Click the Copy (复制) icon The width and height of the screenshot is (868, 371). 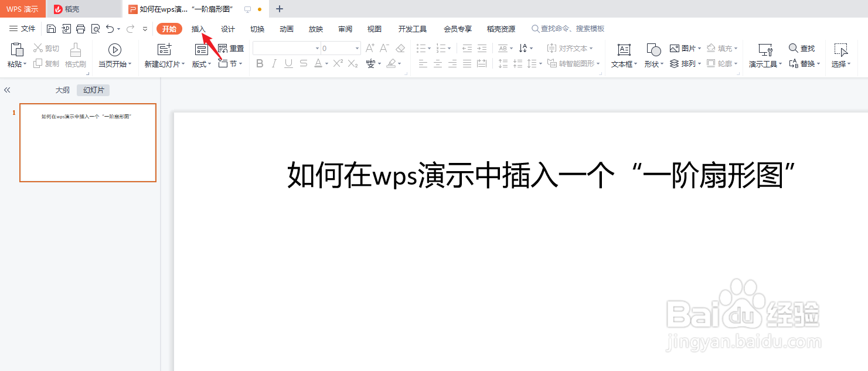38,63
